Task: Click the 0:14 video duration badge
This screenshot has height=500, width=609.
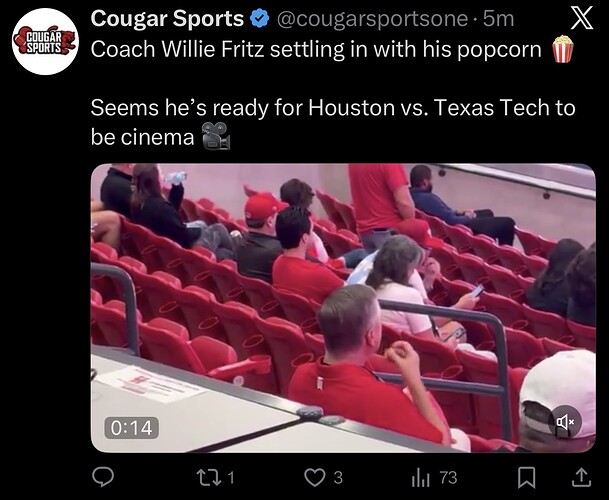Action: pos(131,428)
